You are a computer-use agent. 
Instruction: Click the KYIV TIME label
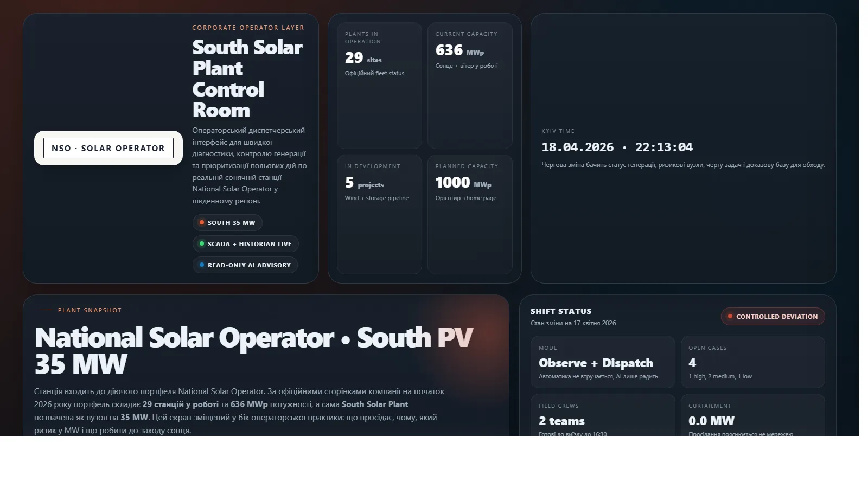pyautogui.click(x=558, y=131)
